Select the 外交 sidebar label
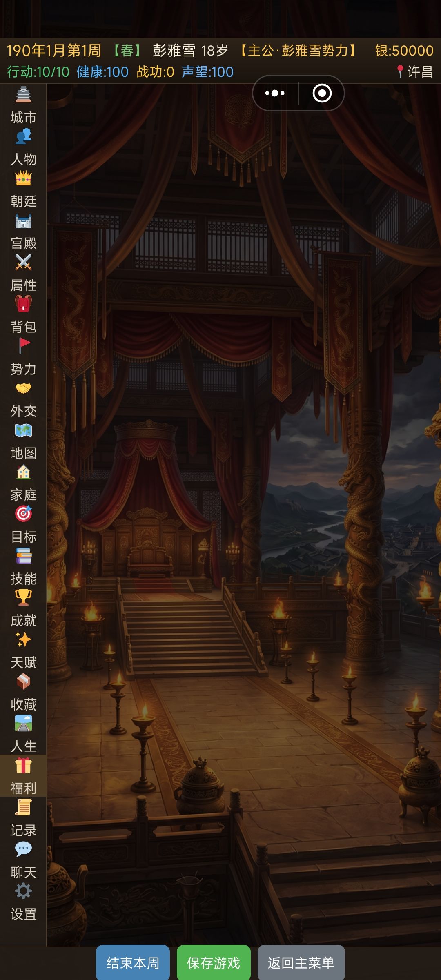 [23, 411]
